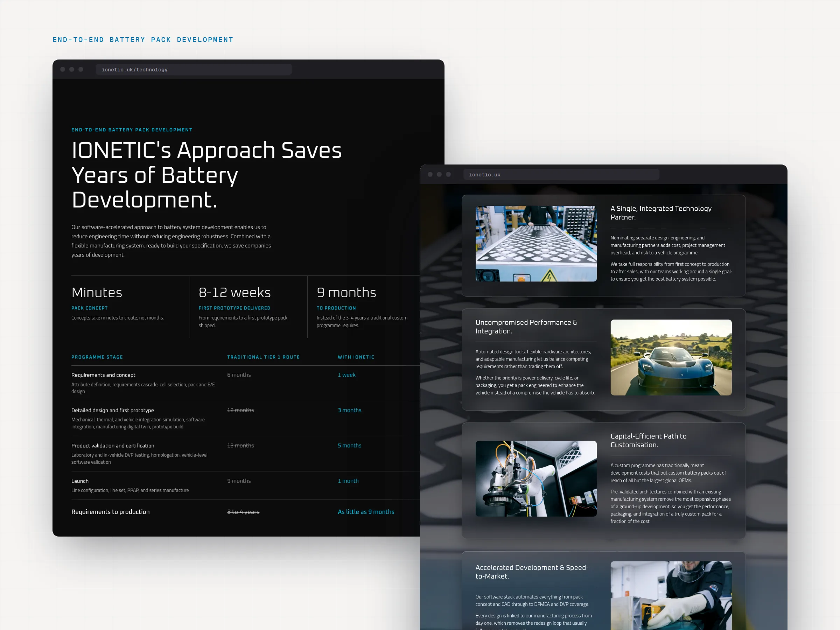Click the blue page title above the windows
This screenshot has height=630, width=840.
pos(143,40)
